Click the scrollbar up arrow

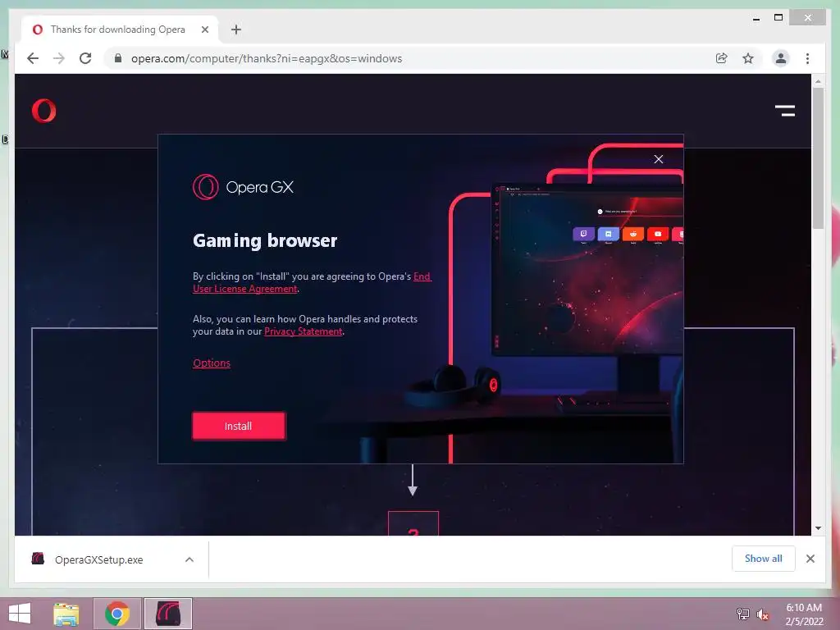point(818,81)
